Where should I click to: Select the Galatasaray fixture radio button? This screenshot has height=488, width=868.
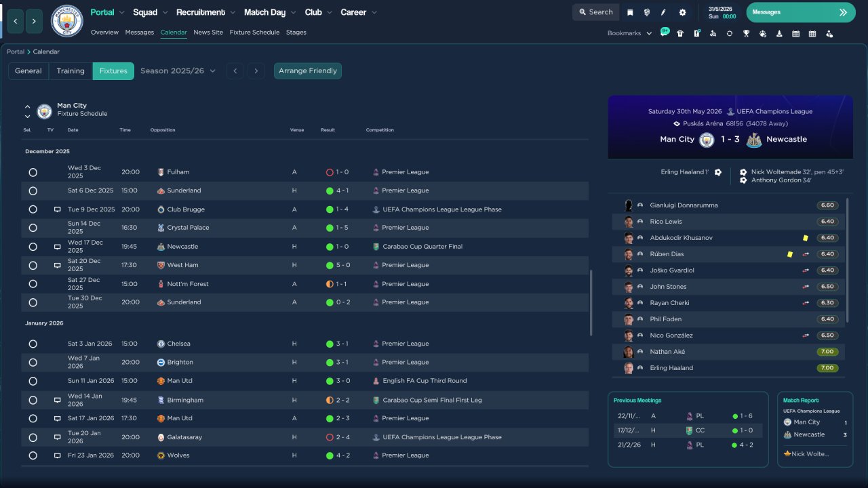[x=33, y=438]
